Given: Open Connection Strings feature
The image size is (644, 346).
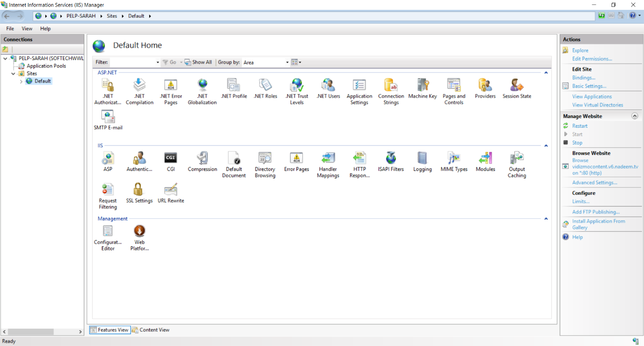Looking at the screenshot, I should pos(391,86).
